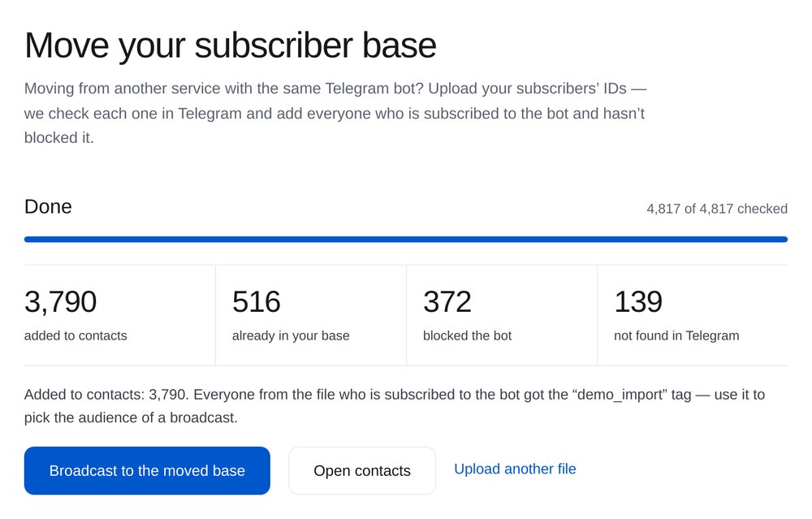
Task: Click the 'already in your base' label
Action: click(291, 335)
